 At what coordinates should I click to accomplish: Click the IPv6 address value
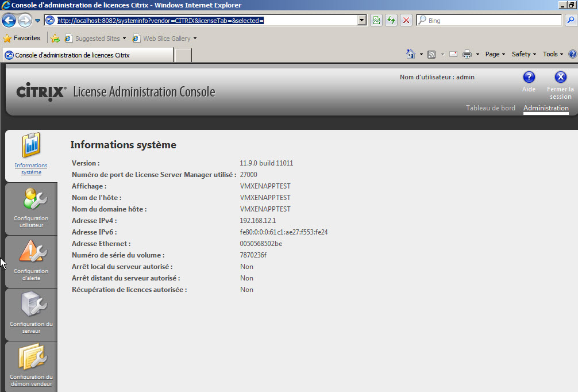tap(283, 232)
